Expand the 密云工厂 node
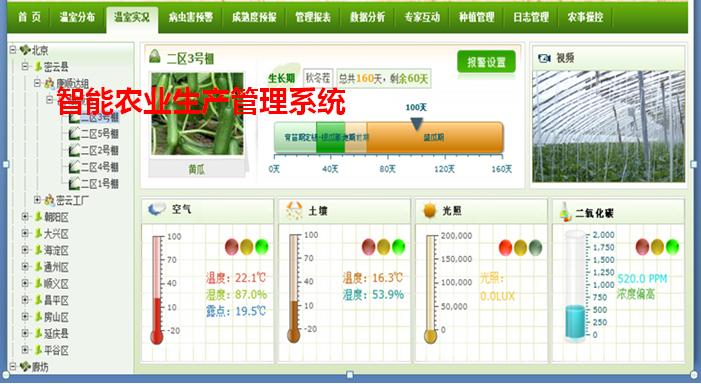Screen dimensions: 701x384 coord(38,199)
